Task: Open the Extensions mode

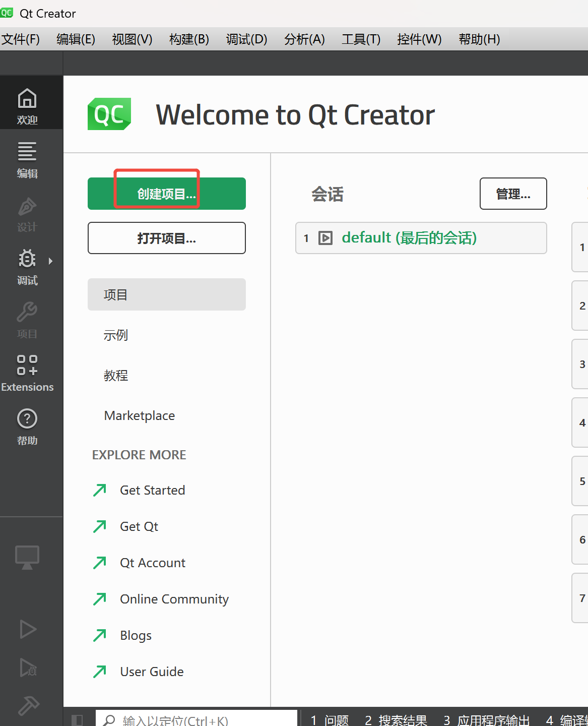Action: point(27,374)
